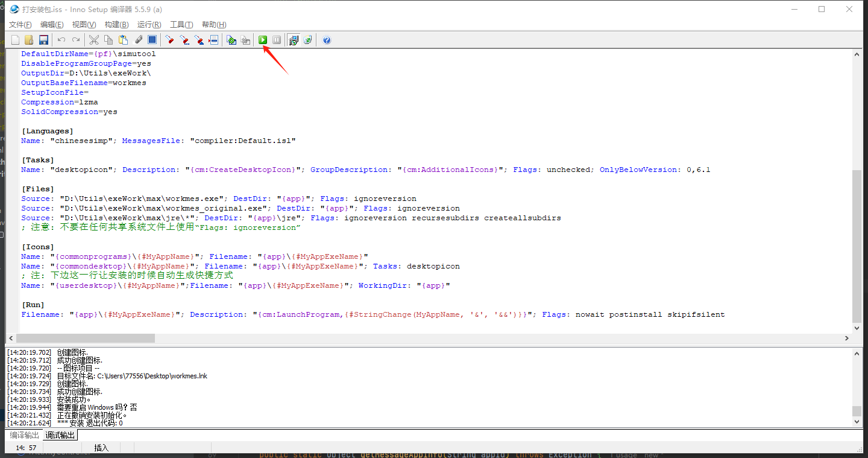Select the 调试输出 tab
868x458 pixels.
[60, 435]
